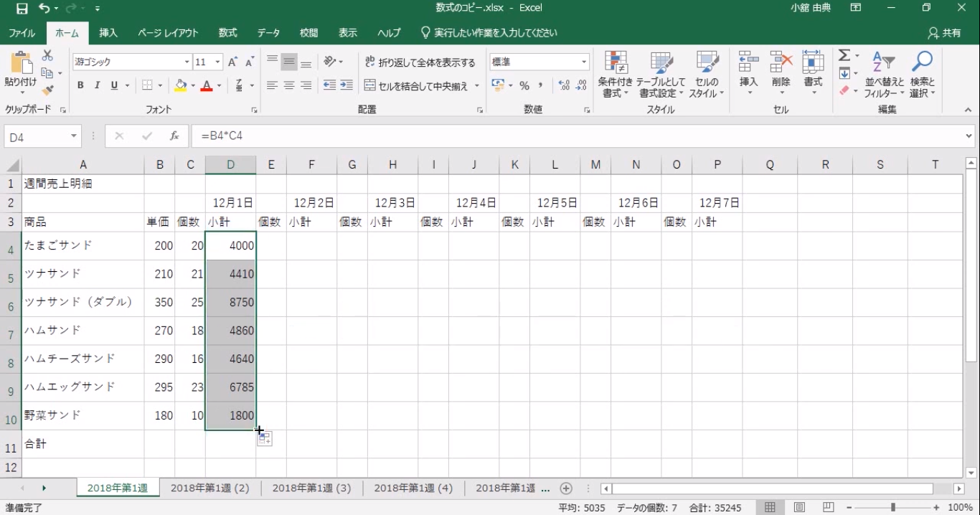980x515 pixels.
Task: Toggle middle vertical alignment
Action: 289,62
